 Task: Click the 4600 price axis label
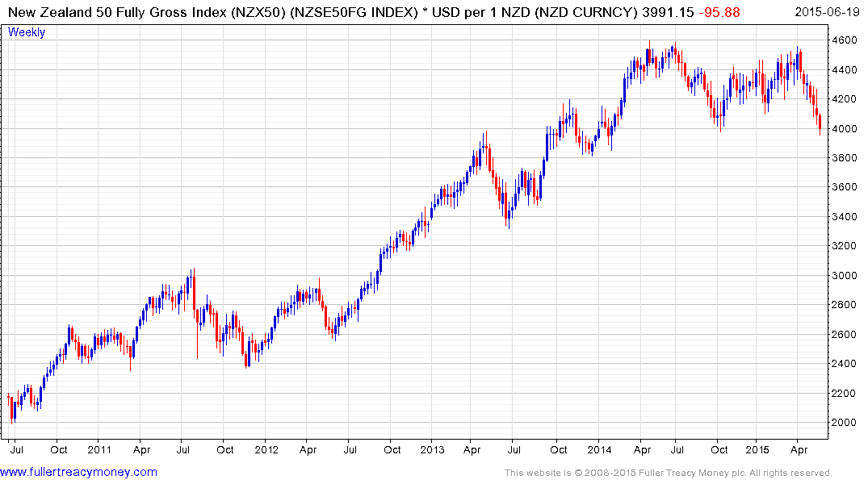(x=845, y=40)
